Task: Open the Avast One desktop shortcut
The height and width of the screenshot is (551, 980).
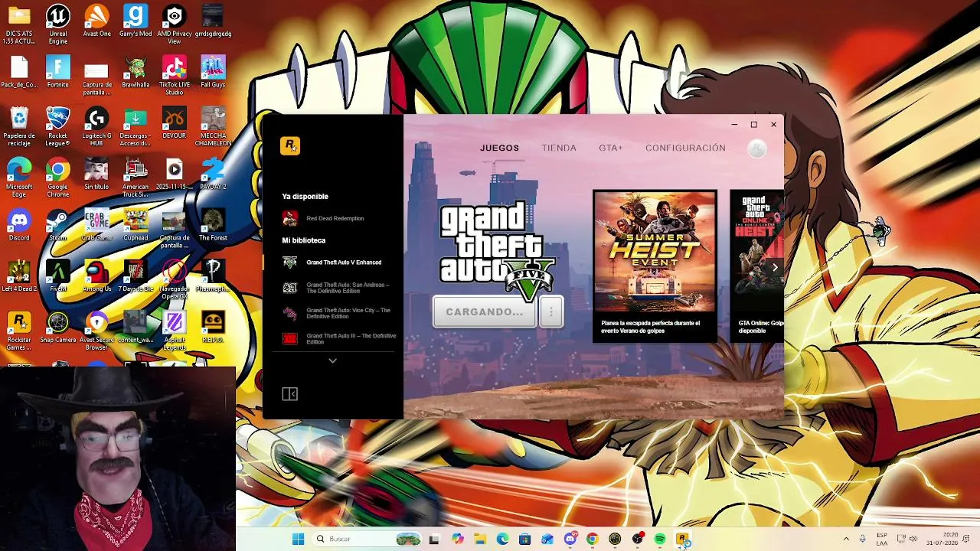Action: (x=96, y=21)
